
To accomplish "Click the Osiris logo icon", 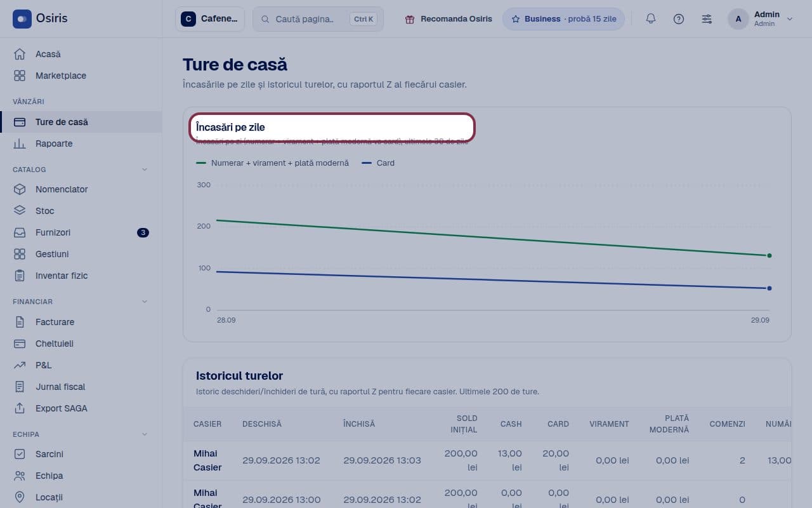I will (22, 19).
